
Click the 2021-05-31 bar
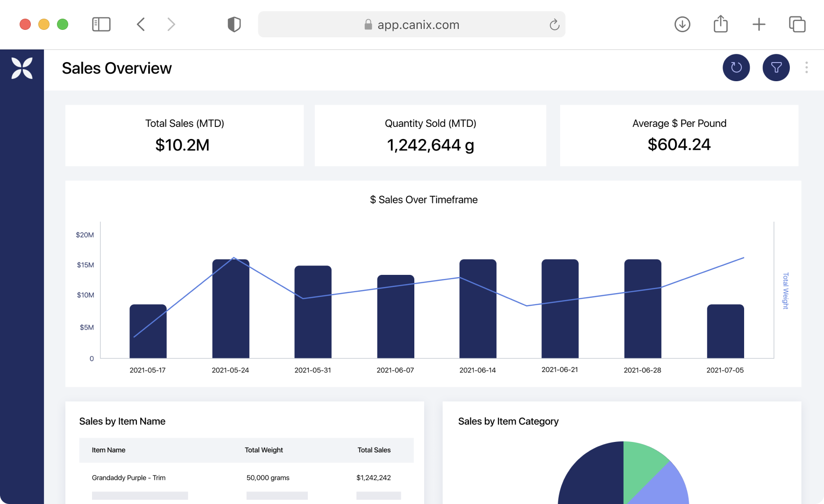click(313, 312)
